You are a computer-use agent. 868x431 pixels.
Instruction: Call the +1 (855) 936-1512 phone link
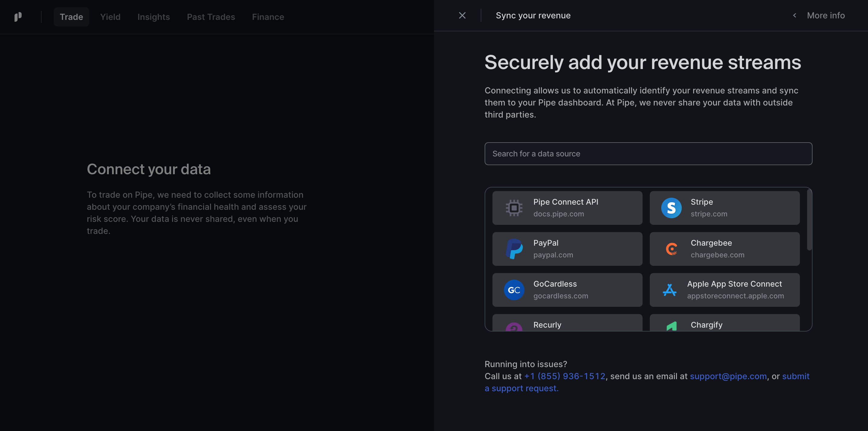[565, 376]
